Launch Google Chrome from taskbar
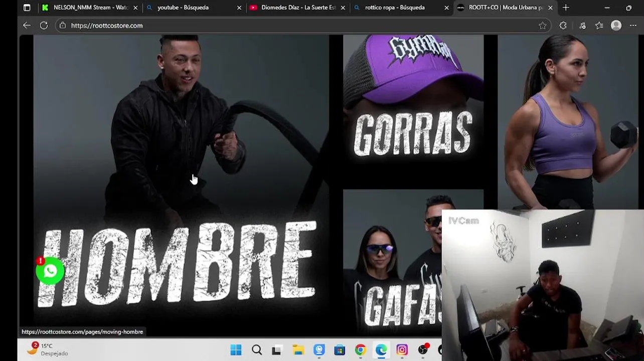The height and width of the screenshot is (361, 644). click(x=360, y=350)
